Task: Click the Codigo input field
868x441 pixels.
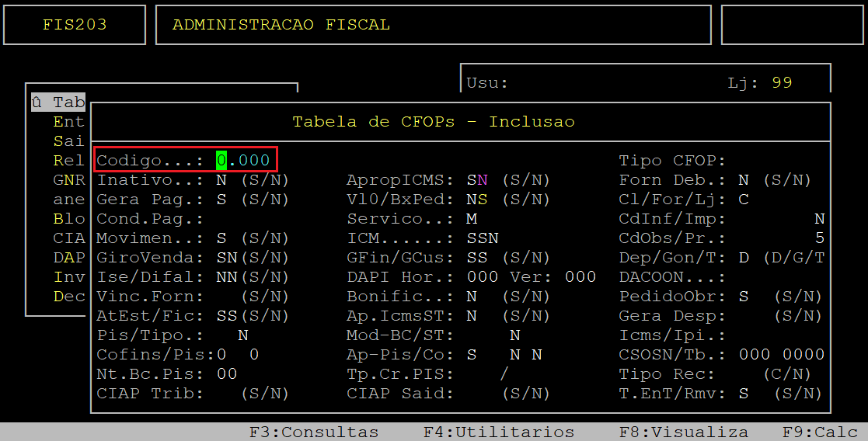Action: [243, 161]
